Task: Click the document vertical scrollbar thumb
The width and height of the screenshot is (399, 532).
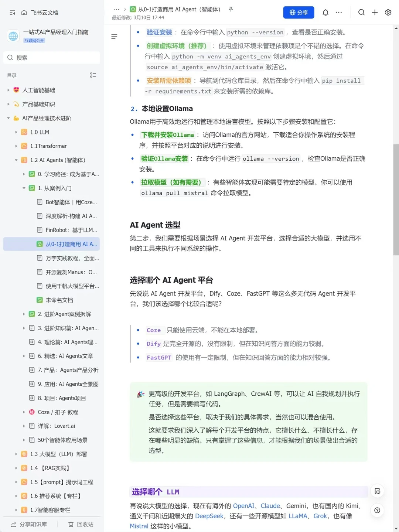Action: 396,199
